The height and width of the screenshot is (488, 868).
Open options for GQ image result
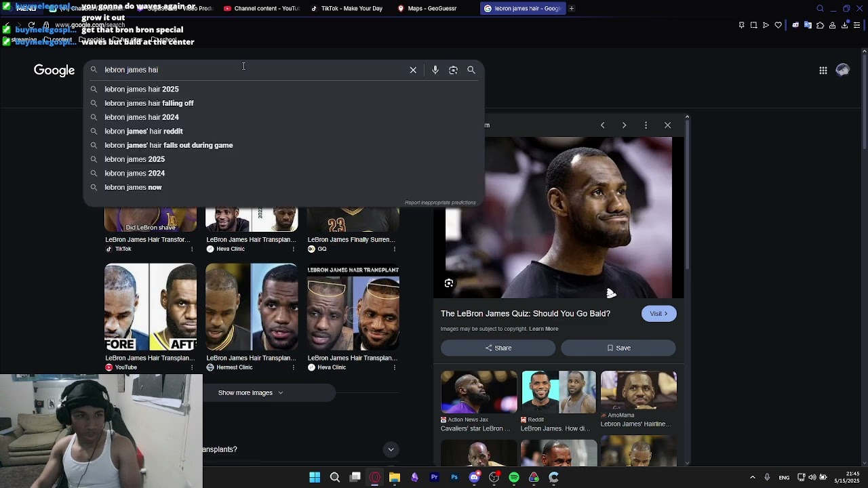[395, 249]
